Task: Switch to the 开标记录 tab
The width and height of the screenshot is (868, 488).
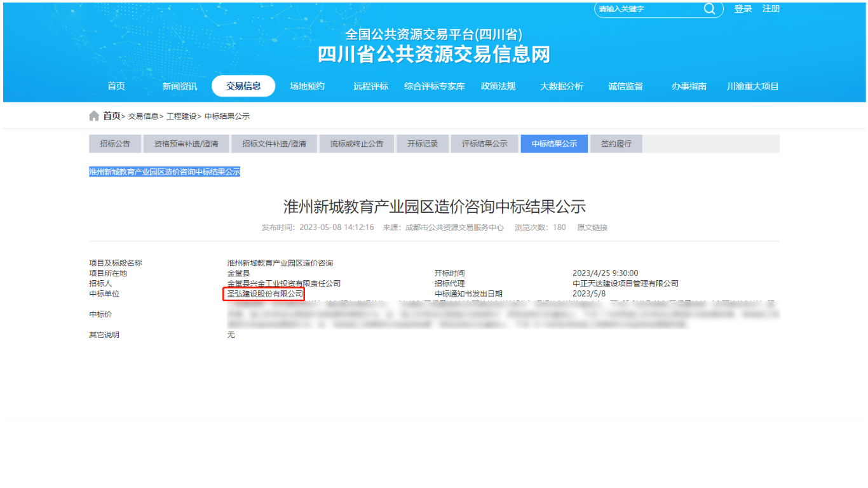Action: [423, 144]
